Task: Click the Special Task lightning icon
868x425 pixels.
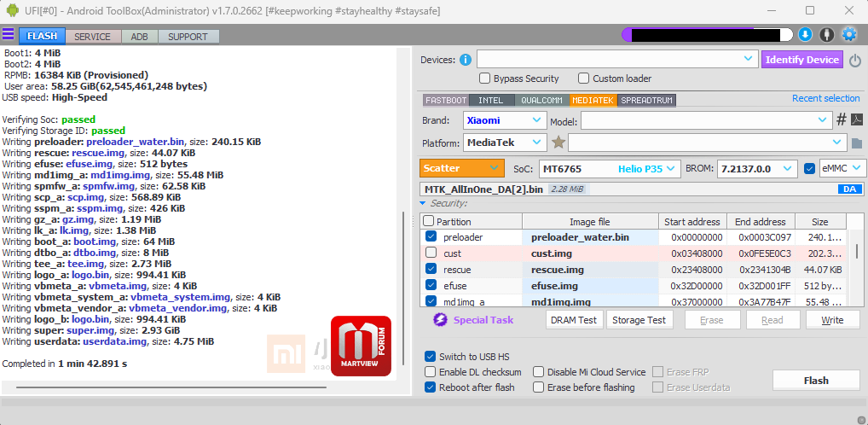Action: tap(440, 320)
